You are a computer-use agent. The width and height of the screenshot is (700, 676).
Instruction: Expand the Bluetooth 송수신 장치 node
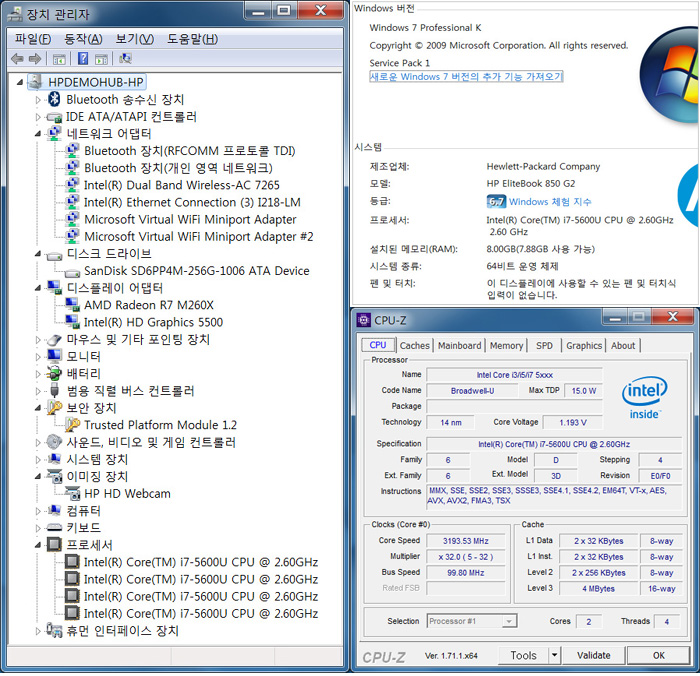point(38,100)
